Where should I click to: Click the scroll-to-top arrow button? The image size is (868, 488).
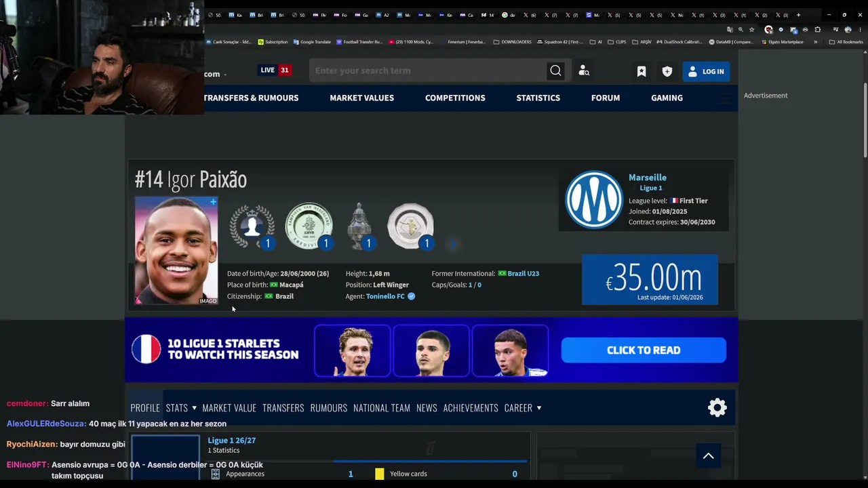(x=709, y=456)
